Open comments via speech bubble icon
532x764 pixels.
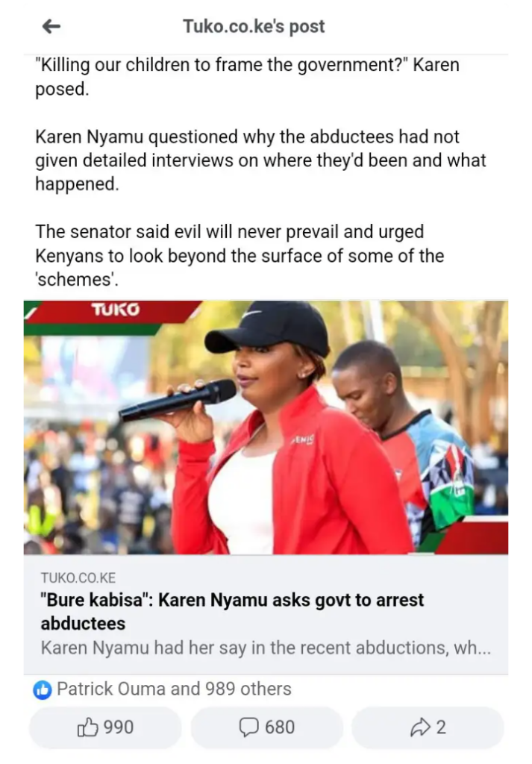[x=248, y=727]
